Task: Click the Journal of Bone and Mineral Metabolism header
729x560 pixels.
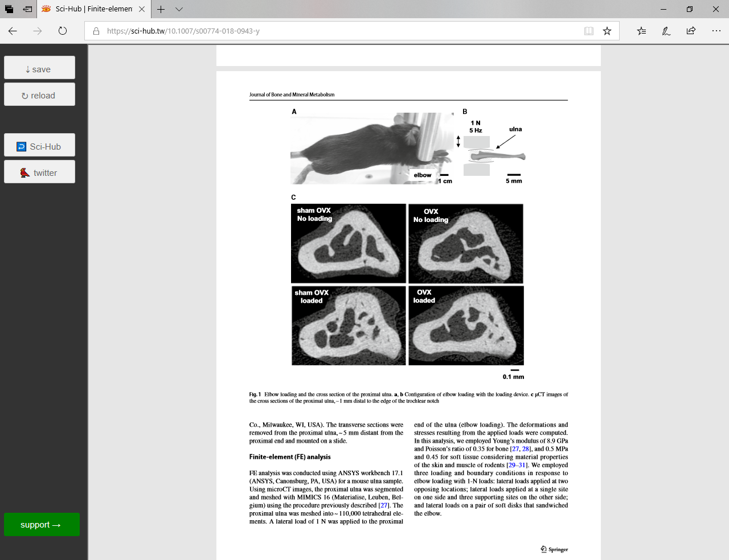Action: [x=292, y=94]
